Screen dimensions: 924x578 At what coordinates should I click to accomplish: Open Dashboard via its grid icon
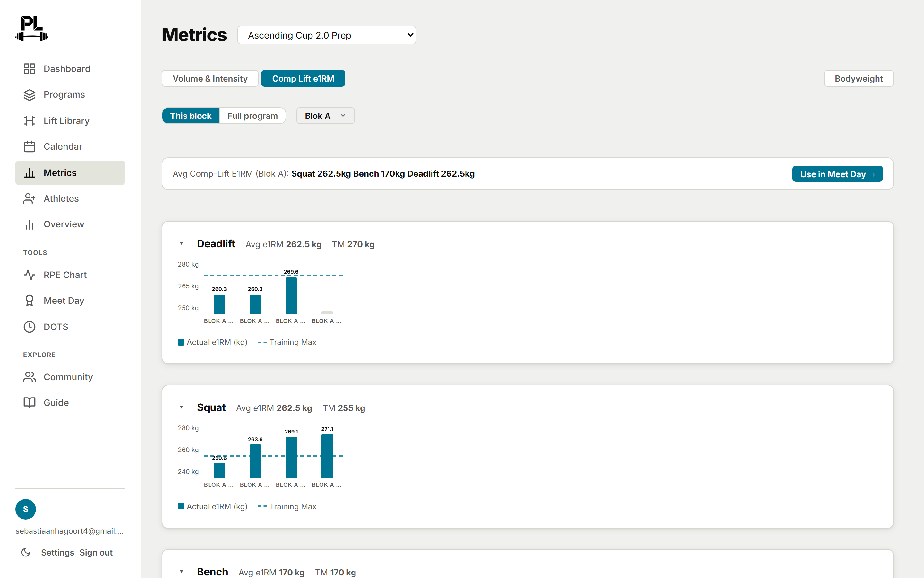[30, 69]
